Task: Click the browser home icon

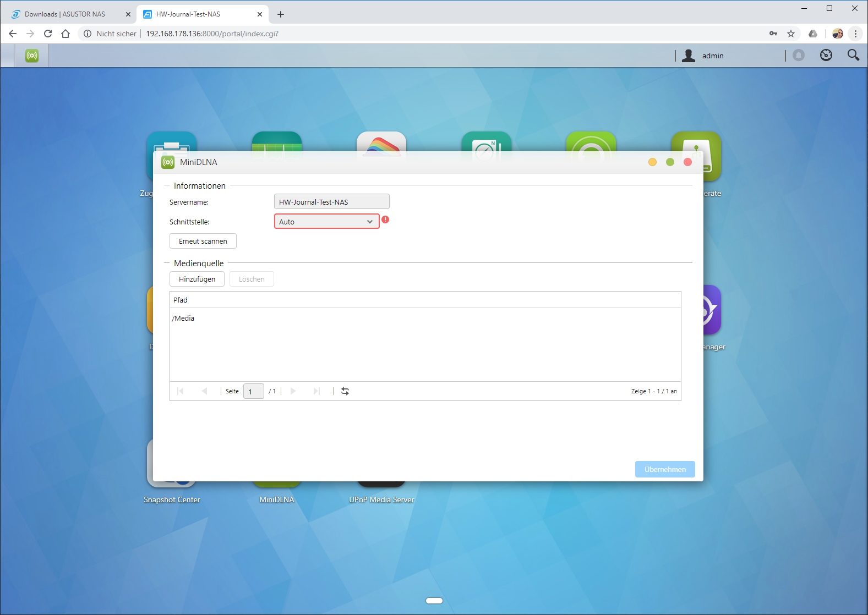Action: (x=65, y=34)
